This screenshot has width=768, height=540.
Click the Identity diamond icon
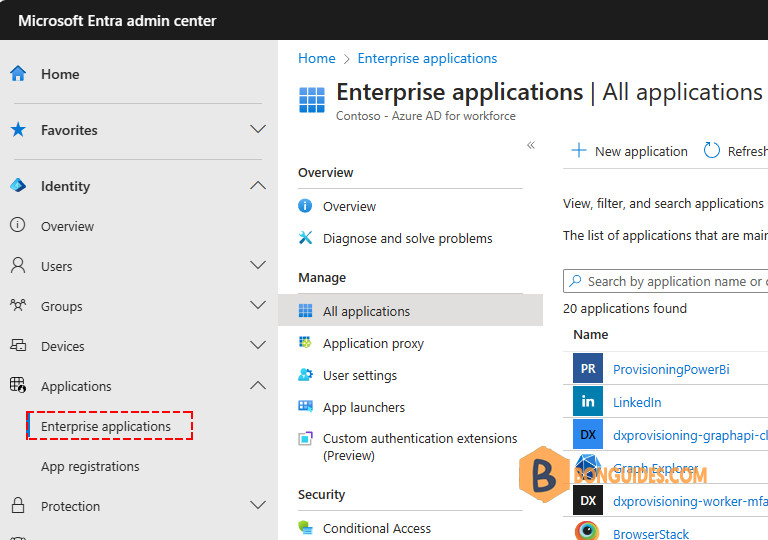point(18,186)
